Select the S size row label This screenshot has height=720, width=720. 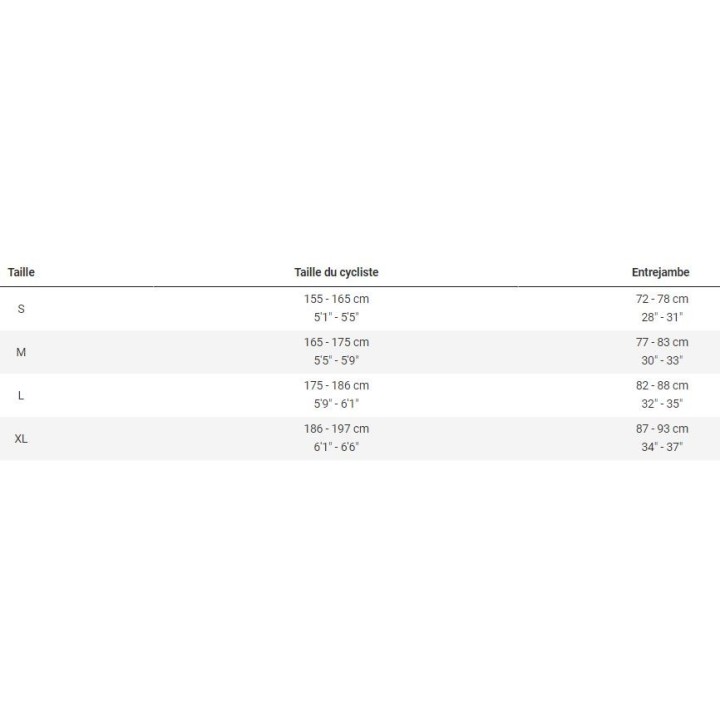[21, 308]
